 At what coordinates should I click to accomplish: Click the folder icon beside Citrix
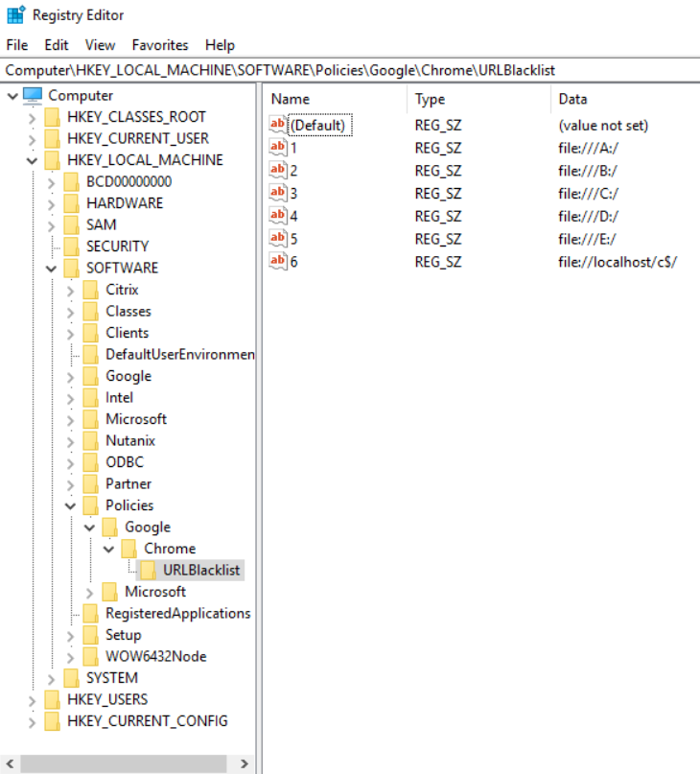(91, 290)
